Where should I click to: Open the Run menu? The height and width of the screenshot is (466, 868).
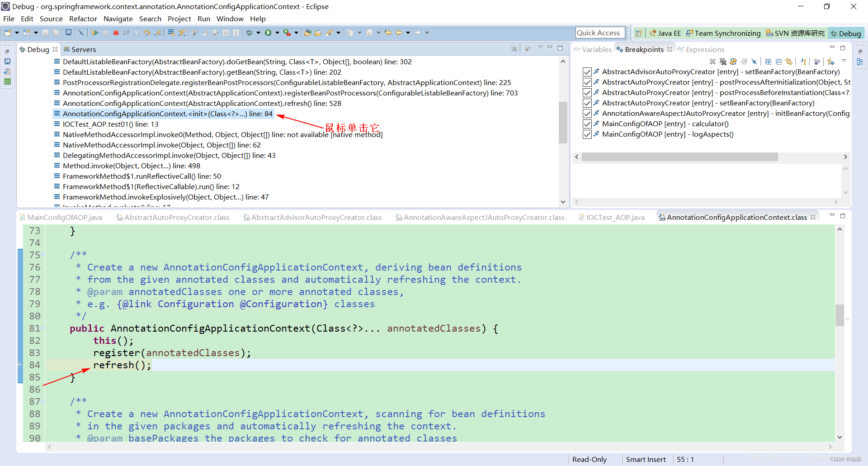203,19
